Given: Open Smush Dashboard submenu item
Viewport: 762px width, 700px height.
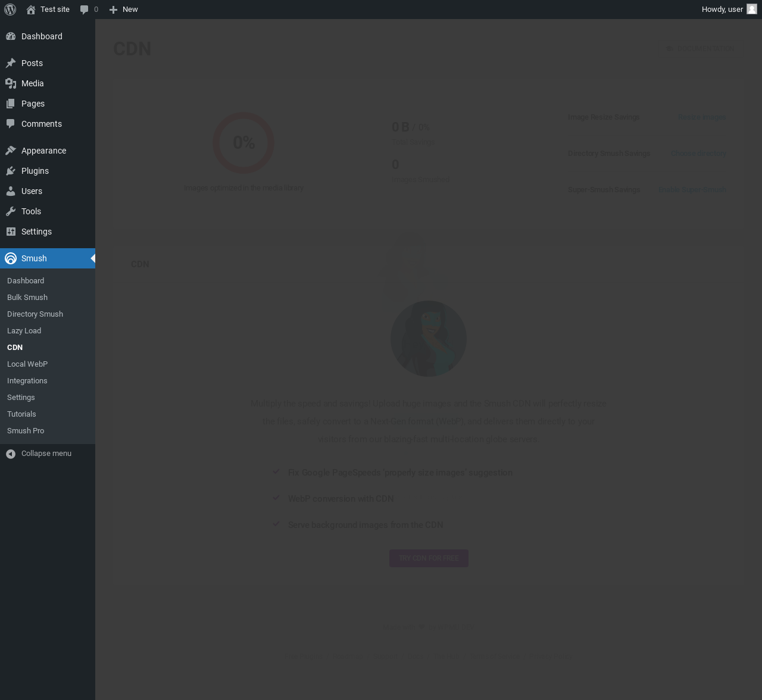Looking at the screenshot, I should (x=26, y=281).
